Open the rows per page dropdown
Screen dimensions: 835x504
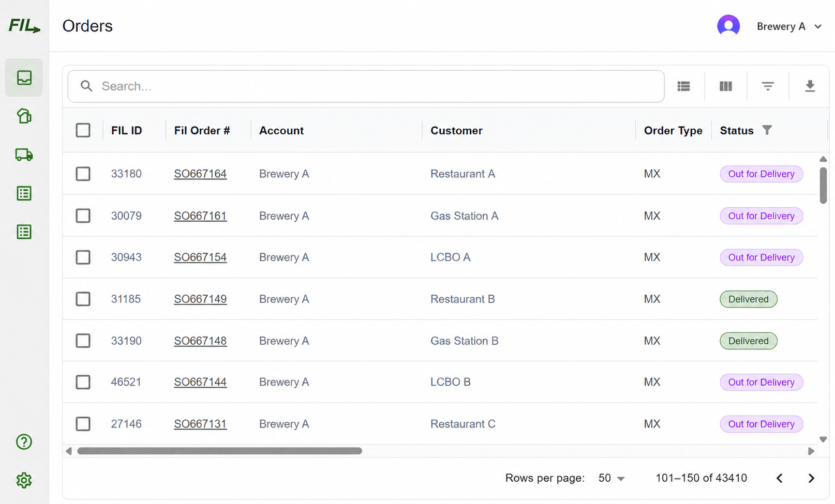[612, 478]
